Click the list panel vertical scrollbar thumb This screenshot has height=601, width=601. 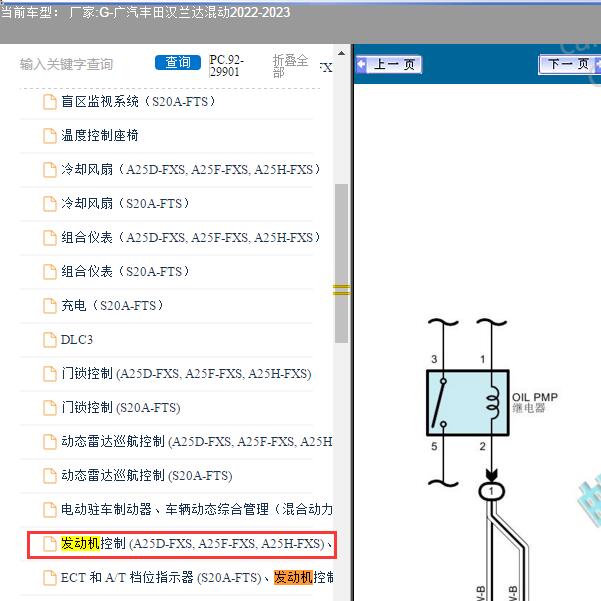[x=341, y=263]
